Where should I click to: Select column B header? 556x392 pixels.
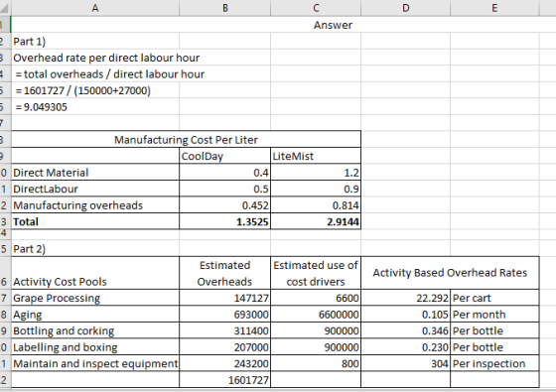tap(224, 8)
